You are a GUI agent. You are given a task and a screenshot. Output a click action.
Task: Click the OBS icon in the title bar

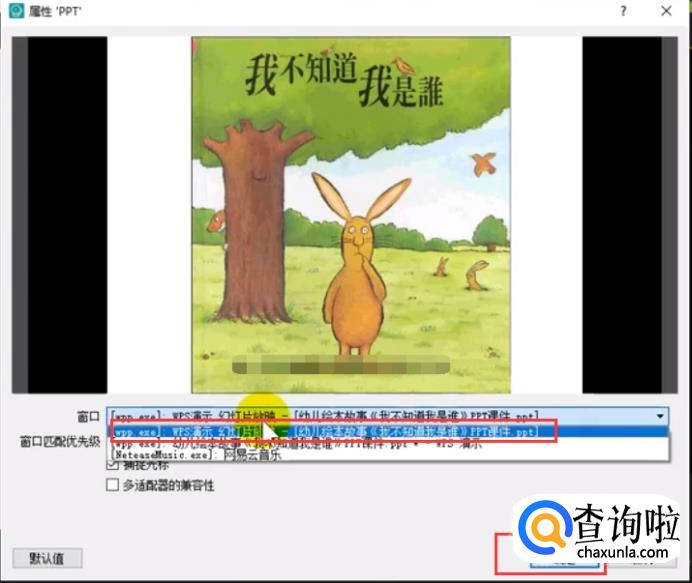[17, 10]
